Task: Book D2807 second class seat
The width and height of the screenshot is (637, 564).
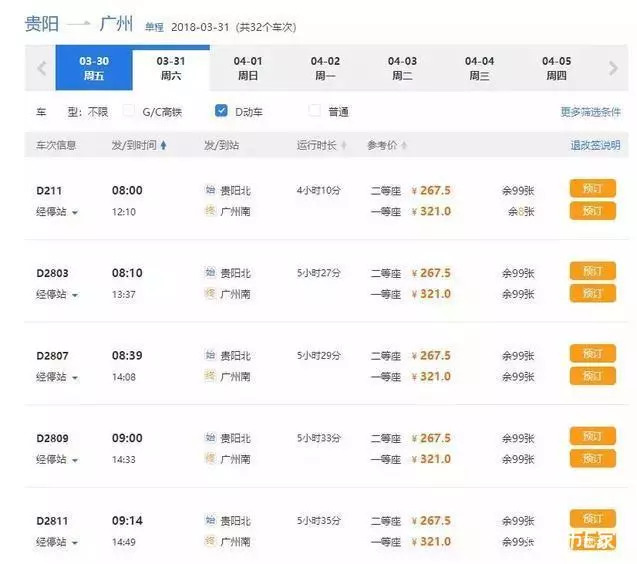Action: (593, 354)
